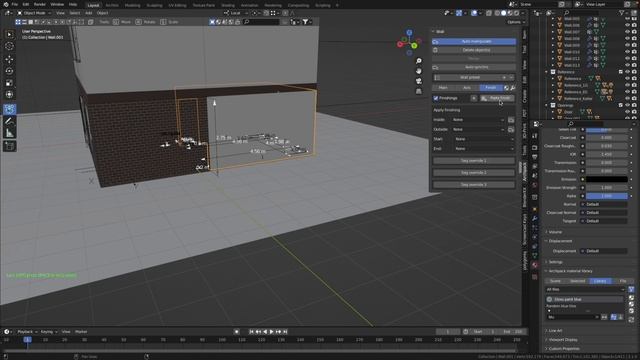Select the Measure tool

(x=9, y=133)
